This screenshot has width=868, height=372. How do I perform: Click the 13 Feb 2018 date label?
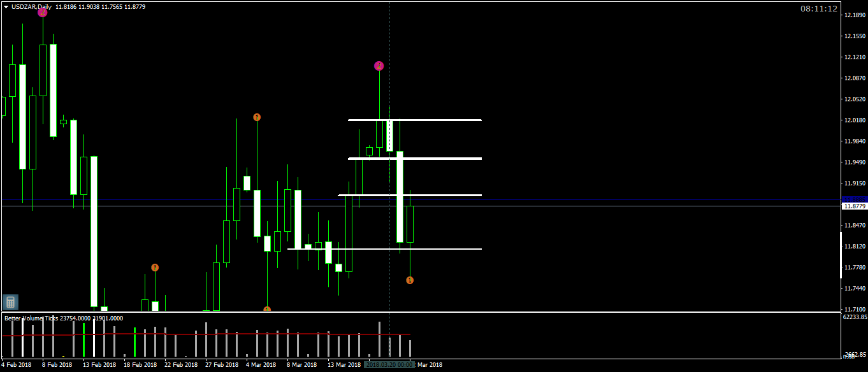[x=99, y=365]
